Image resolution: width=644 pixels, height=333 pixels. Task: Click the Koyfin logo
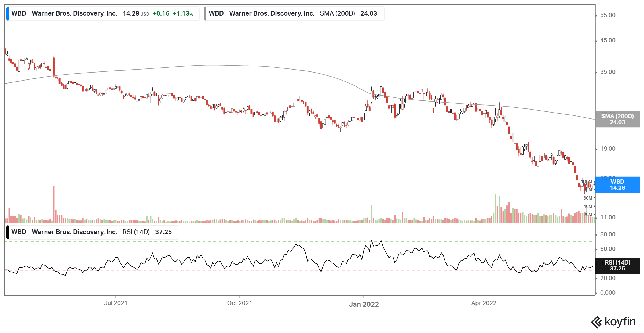click(613, 322)
